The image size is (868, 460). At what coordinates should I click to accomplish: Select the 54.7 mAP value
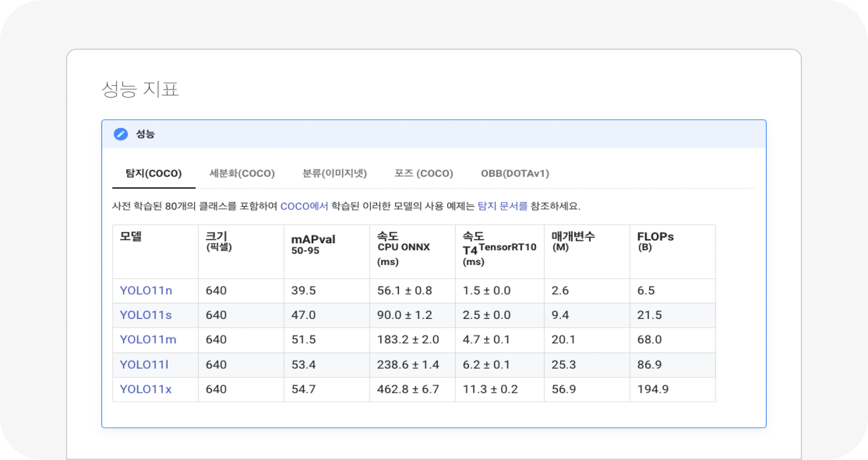pos(304,389)
